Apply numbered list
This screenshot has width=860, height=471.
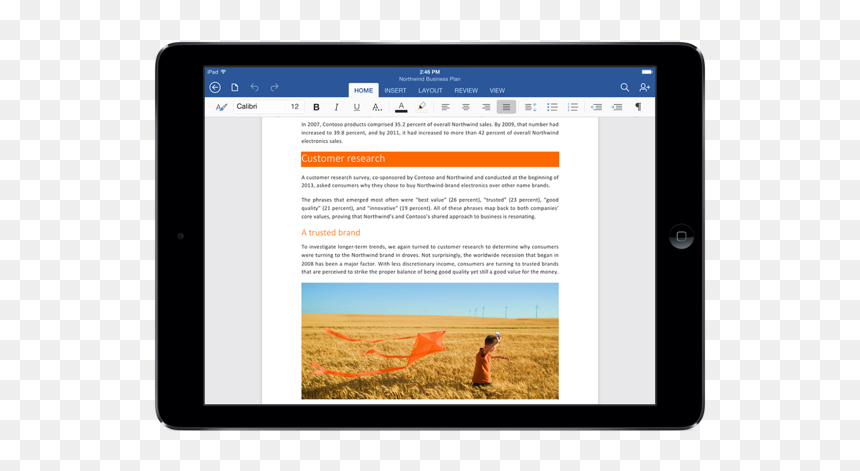coord(573,107)
